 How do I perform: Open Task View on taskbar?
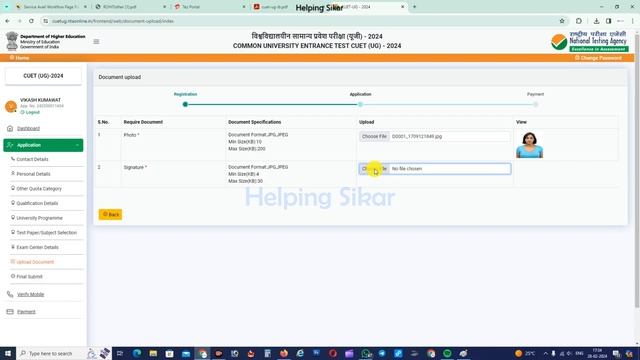tap(120, 353)
